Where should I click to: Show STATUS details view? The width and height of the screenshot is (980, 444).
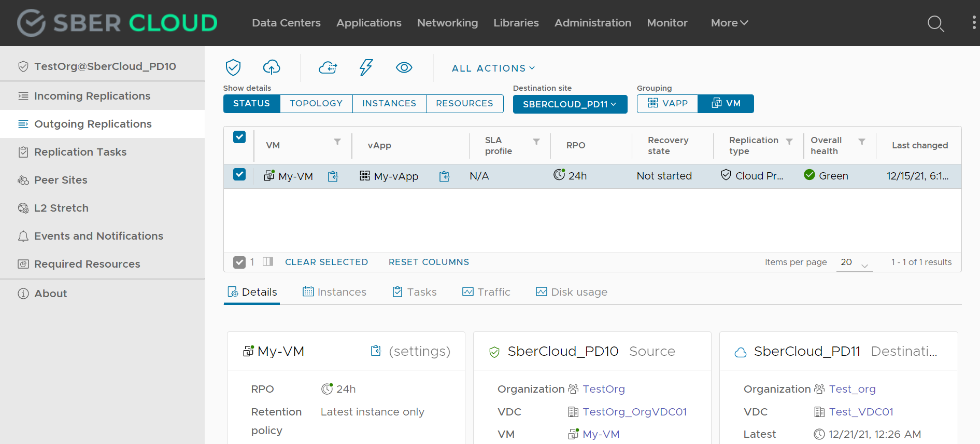[x=251, y=103]
